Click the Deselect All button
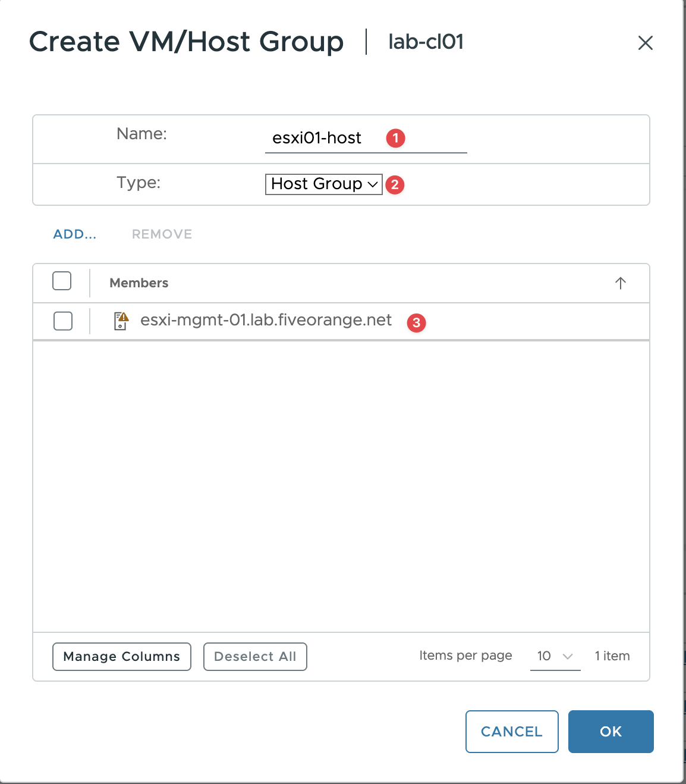686x784 pixels. [x=255, y=657]
